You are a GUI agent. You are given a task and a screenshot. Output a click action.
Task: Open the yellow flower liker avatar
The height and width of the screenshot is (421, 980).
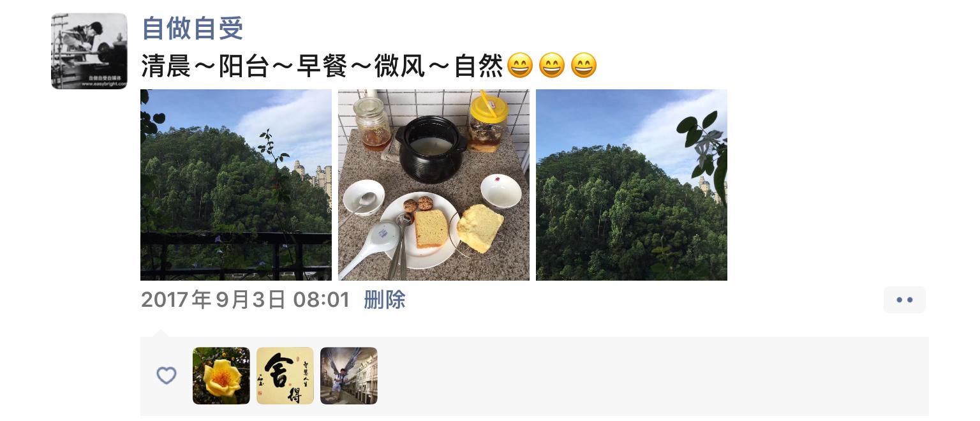(x=221, y=376)
